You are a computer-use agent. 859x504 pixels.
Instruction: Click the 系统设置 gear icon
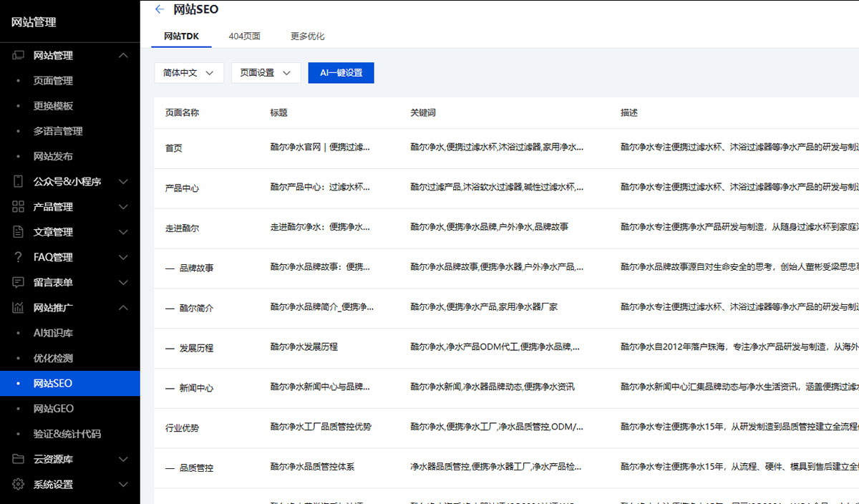pos(19,484)
